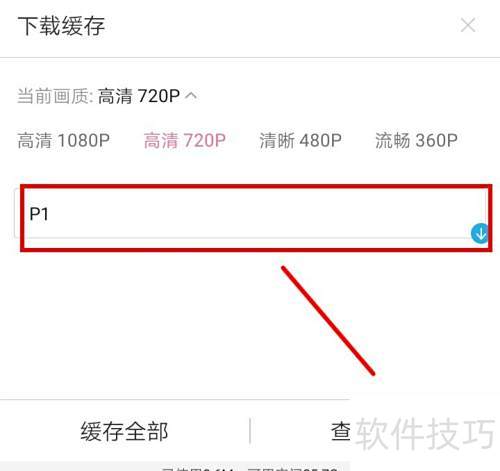Image resolution: width=500 pixels, height=471 pixels.
Task: Close the 下载缓存 panel with the X
Action: 468,25
